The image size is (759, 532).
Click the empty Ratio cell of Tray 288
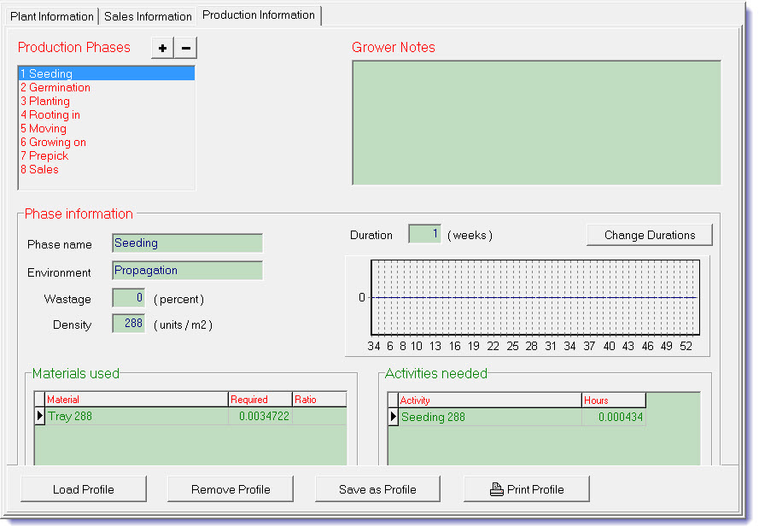[320, 417]
